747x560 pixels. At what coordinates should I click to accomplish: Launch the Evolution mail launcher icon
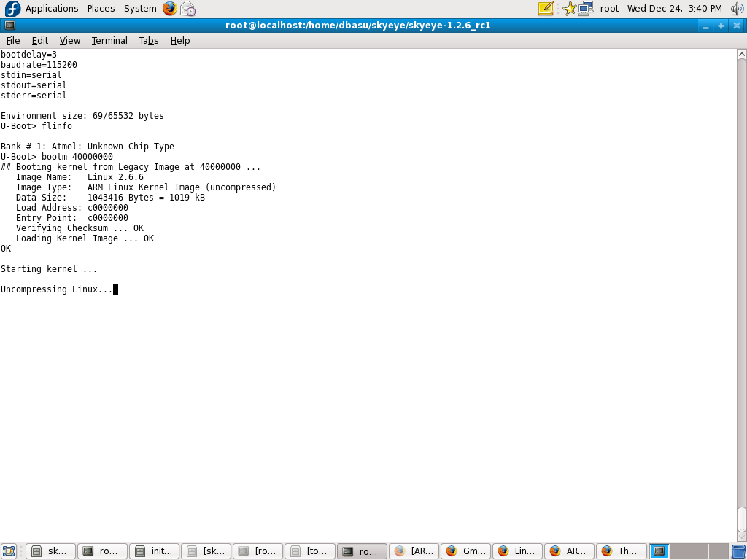coord(188,9)
